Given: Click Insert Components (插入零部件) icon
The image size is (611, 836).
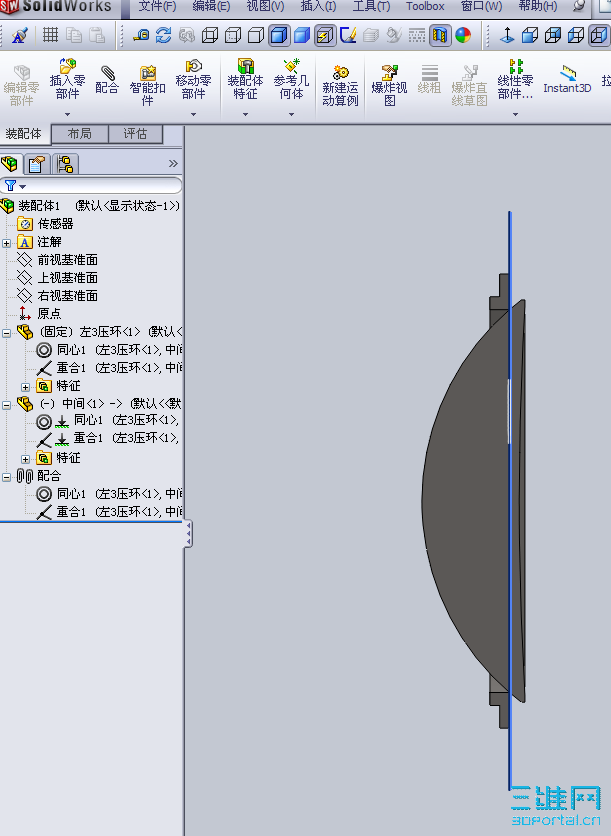Looking at the screenshot, I should pos(67,80).
